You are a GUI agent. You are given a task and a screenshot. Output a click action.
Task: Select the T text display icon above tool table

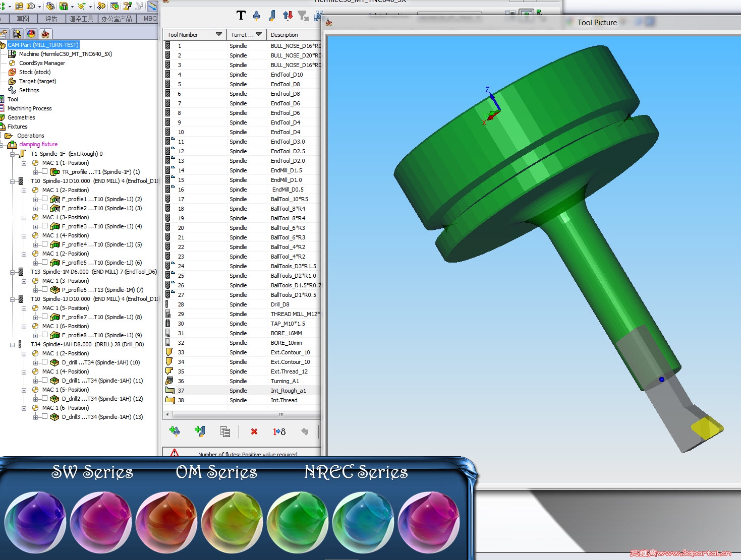pos(241,16)
